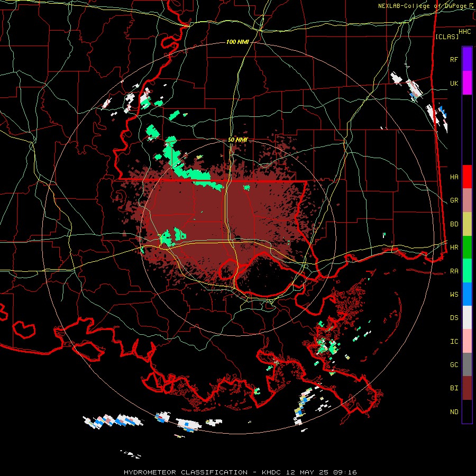Image resolution: width=476 pixels, height=476 pixels.
Task: Click the UK legend label
Action: tap(454, 83)
